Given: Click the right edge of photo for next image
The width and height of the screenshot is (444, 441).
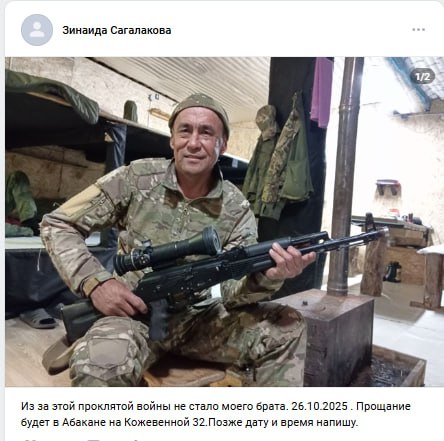Looking at the screenshot, I should (x=433, y=222).
